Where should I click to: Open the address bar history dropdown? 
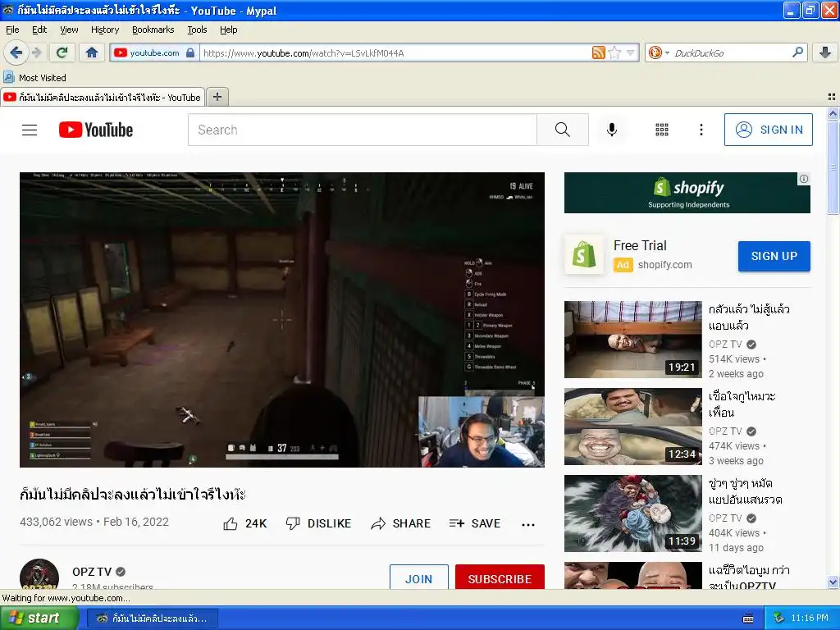pyautogui.click(x=631, y=52)
